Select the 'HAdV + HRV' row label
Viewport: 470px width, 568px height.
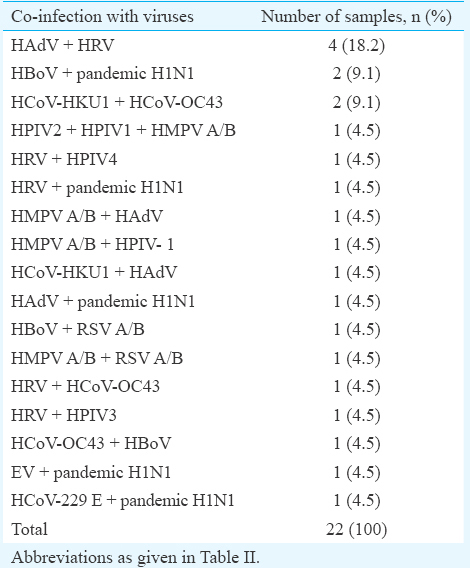click(63, 45)
